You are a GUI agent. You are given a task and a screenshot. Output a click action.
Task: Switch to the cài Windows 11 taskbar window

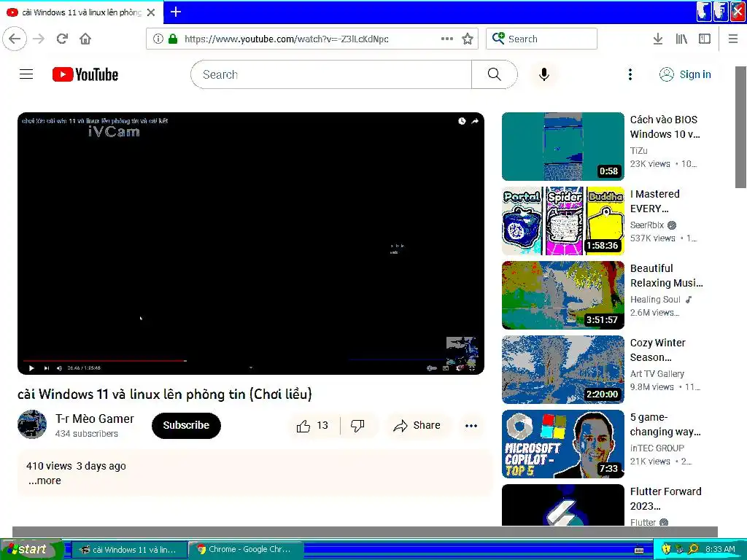[128, 550]
